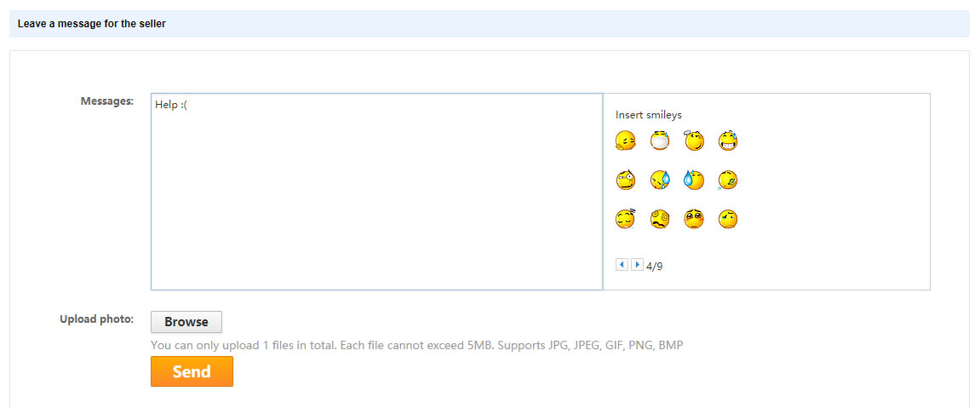Viewport: 980px width, 408px height.
Task: Insert second smiley in the middle row
Action: [x=660, y=180]
